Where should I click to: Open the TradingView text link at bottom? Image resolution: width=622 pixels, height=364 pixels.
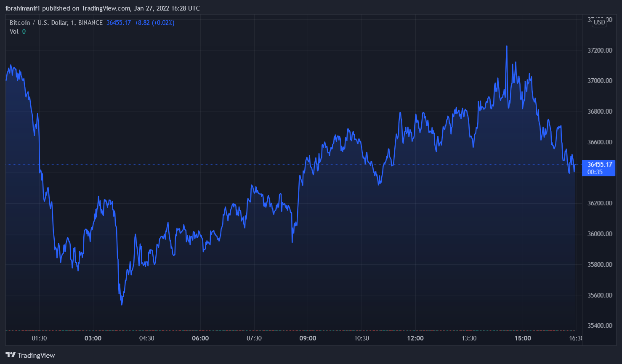point(36,356)
